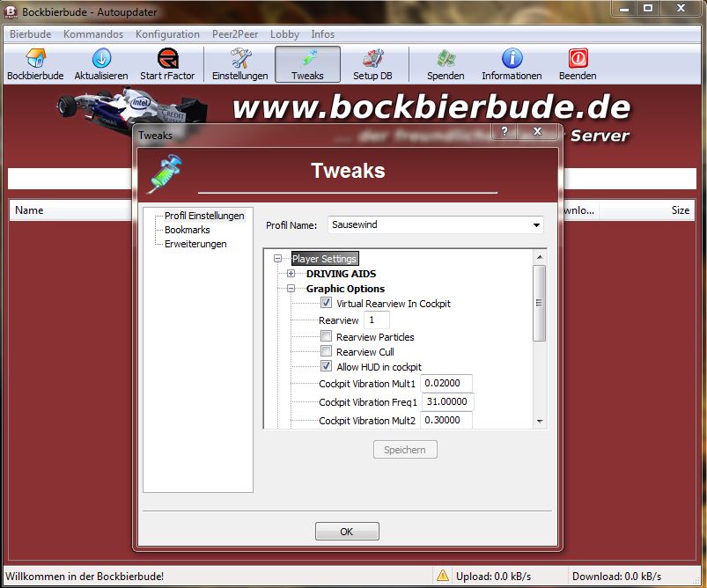The image size is (707, 588).
Task: Click the Bockbierbude toolbar icon
Action: tap(35, 59)
